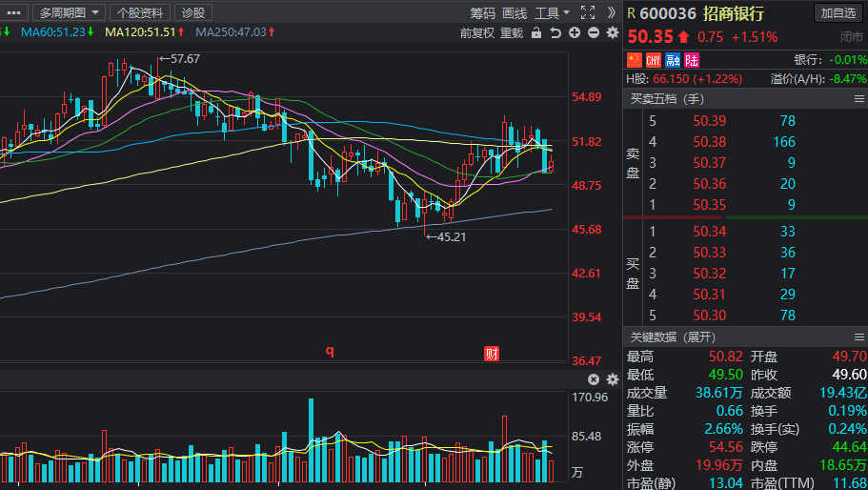Open the 工具 tools dropdown

pos(552,12)
